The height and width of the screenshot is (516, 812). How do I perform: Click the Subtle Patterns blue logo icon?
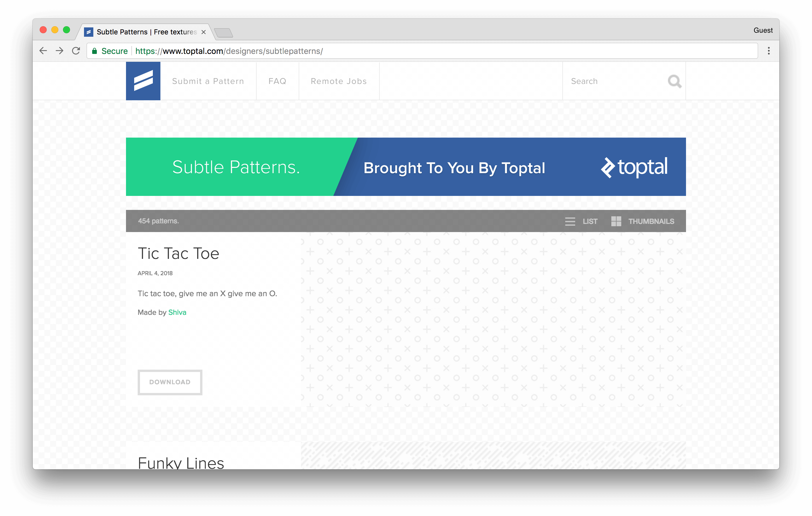tap(143, 81)
